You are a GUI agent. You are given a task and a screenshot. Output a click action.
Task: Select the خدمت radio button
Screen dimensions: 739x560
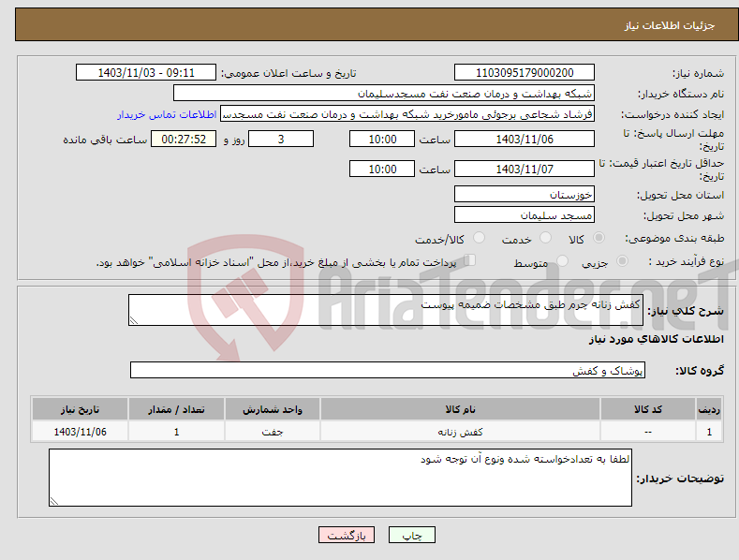click(x=545, y=238)
